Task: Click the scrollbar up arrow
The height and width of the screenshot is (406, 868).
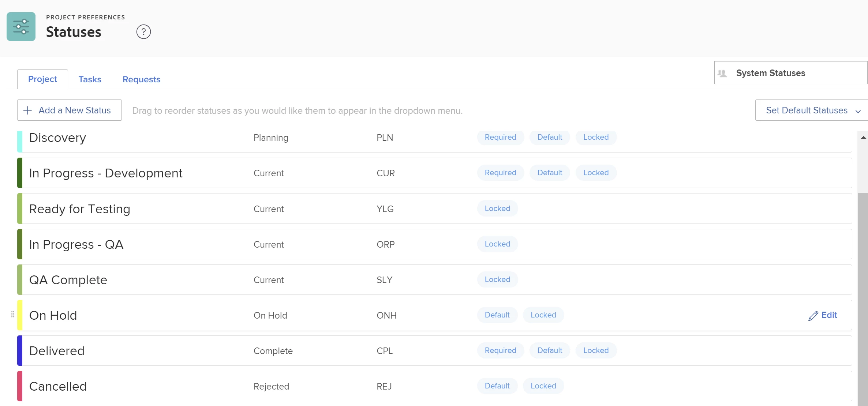Action: click(863, 138)
